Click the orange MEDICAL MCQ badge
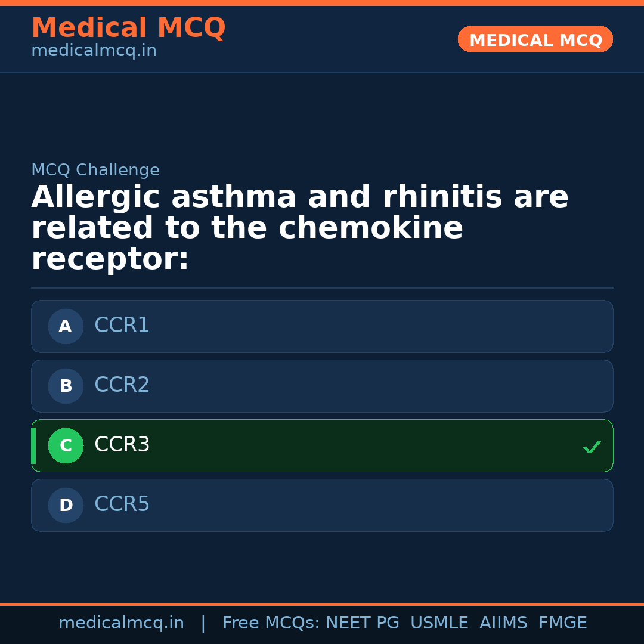Viewport: 644px width, 644px height. coord(535,40)
